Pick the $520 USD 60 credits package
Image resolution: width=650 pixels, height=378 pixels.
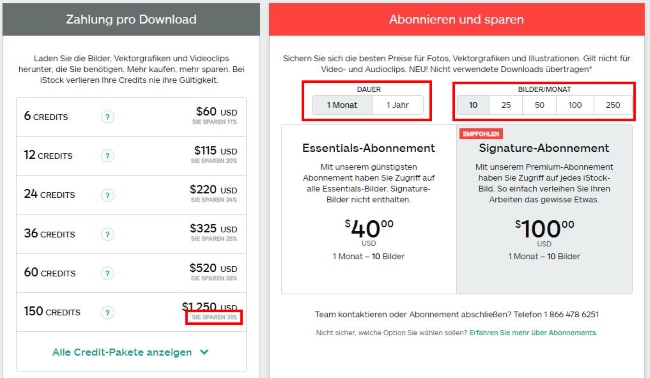[x=131, y=273]
